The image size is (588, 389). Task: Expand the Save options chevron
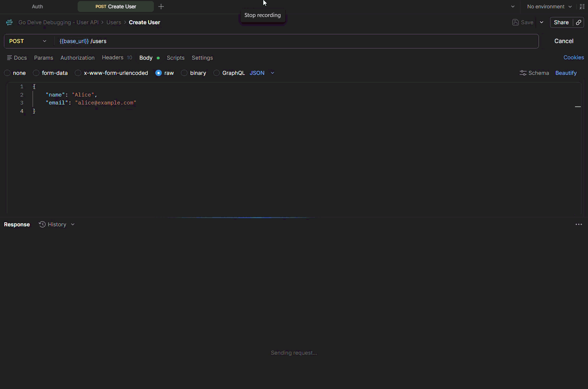(541, 22)
